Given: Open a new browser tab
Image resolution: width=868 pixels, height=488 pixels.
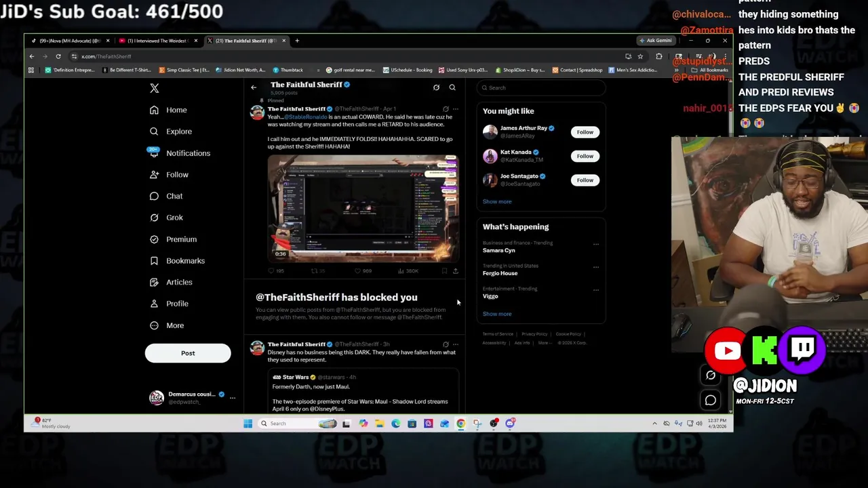Looking at the screenshot, I should (297, 41).
